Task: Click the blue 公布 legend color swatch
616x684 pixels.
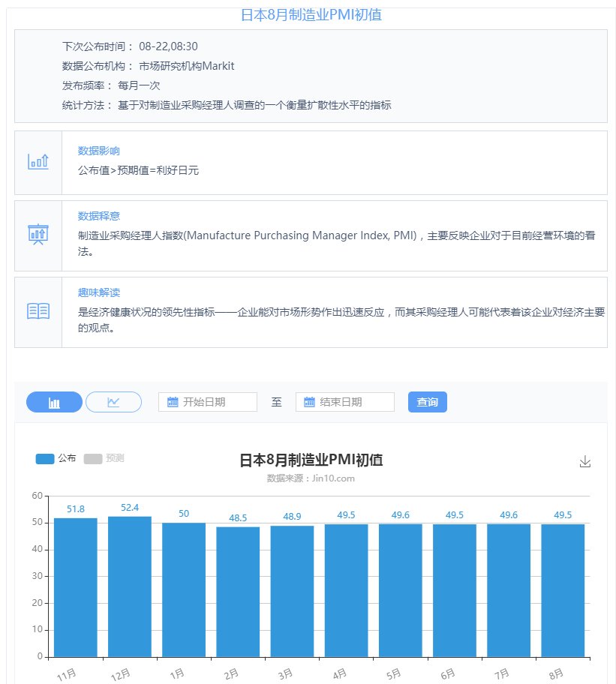Action: [x=45, y=459]
